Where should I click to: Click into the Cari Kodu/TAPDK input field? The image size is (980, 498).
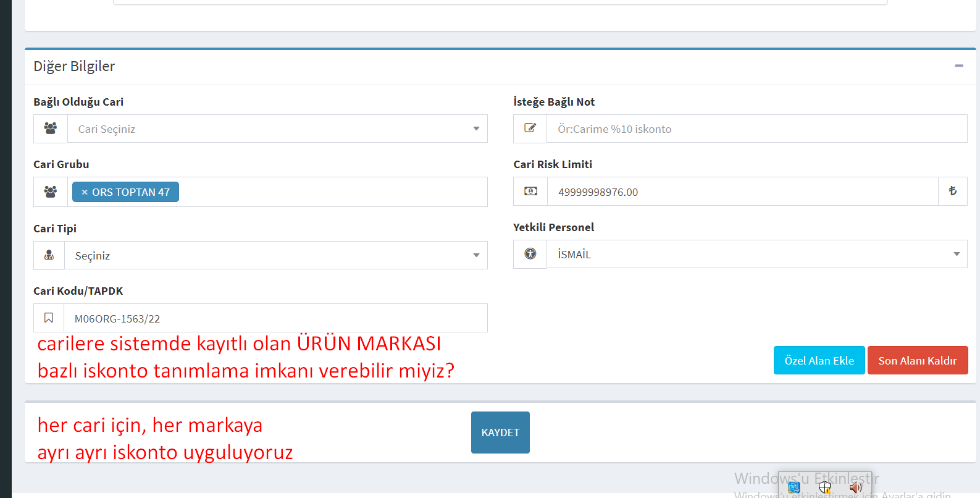[x=275, y=318]
